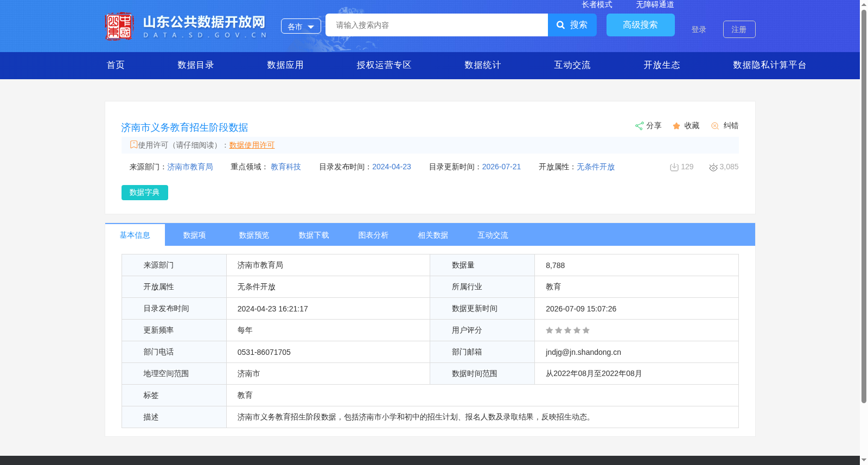Click the phone number 0531-86071705
This screenshot has height=465, width=868.
(x=264, y=352)
